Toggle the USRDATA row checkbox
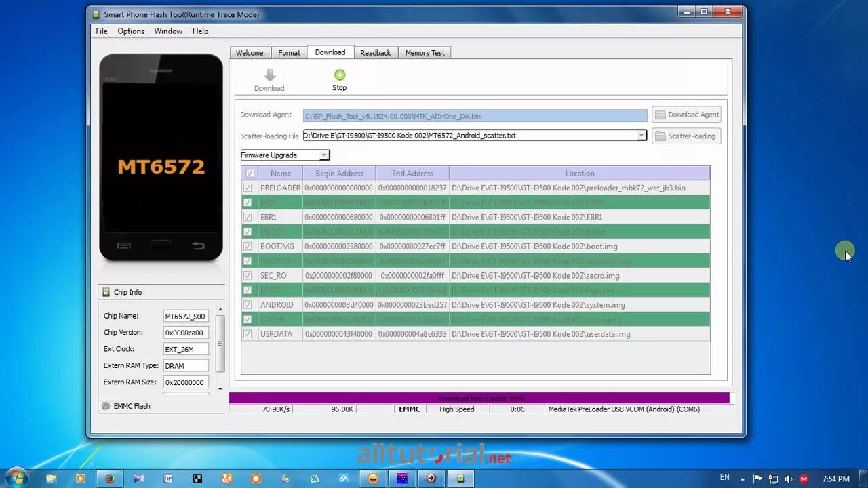Viewport: 868px width, 488px height. tap(248, 333)
